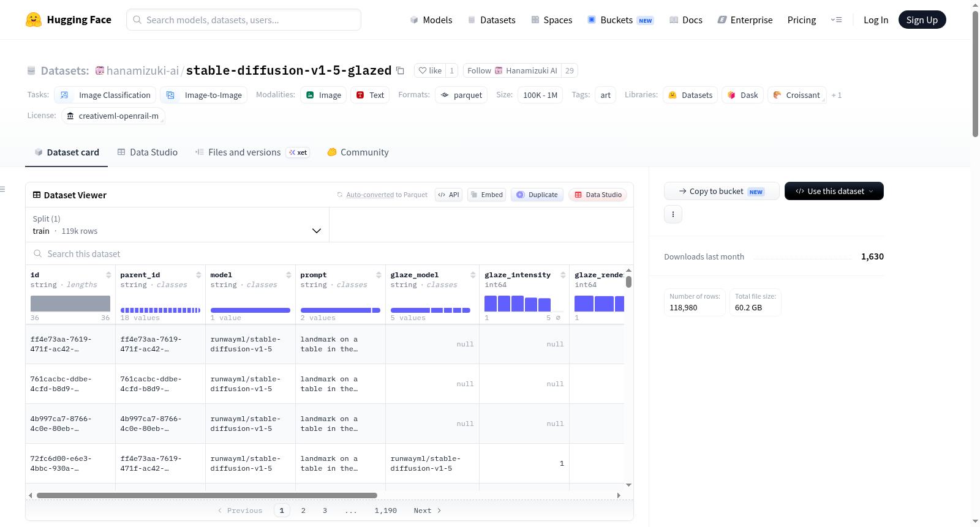The image size is (980, 527).
Task: Expand the train split dropdown
Action: (x=177, y=225)
